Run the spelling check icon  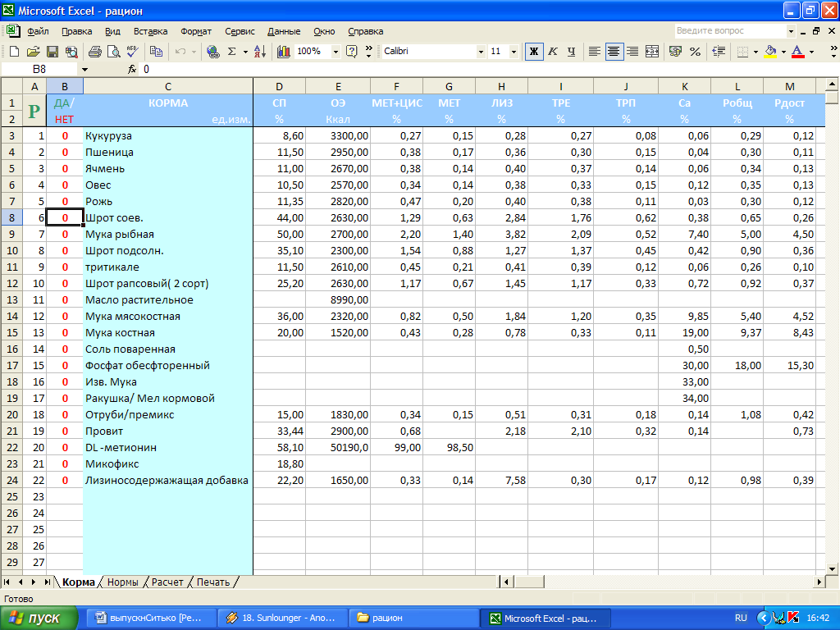(132, 52)
